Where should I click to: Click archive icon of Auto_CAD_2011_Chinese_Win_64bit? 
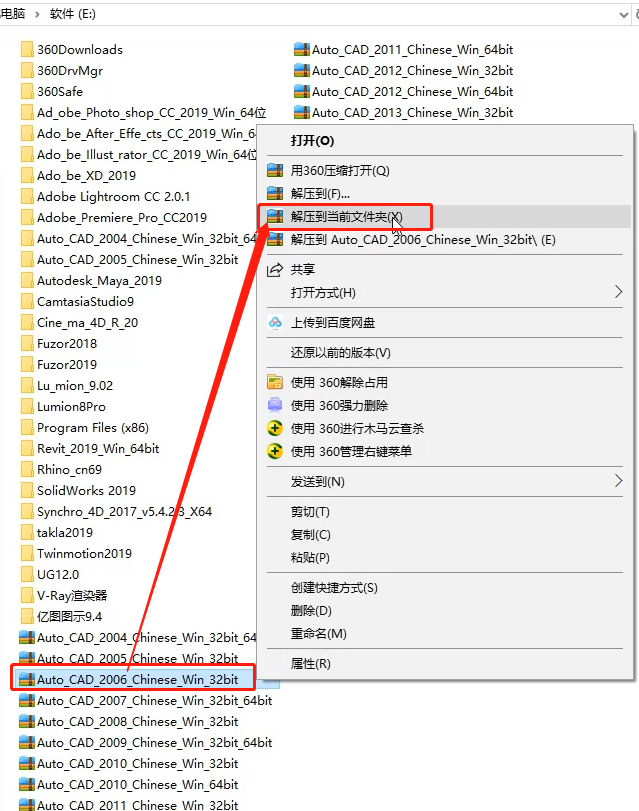302,50
